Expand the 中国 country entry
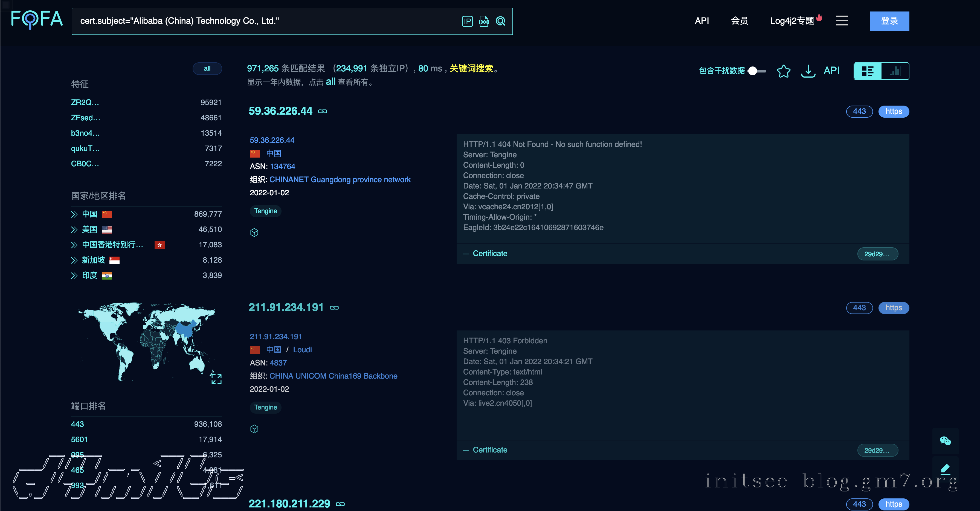The width and height of the screenshot is (980, 511). 74,214
